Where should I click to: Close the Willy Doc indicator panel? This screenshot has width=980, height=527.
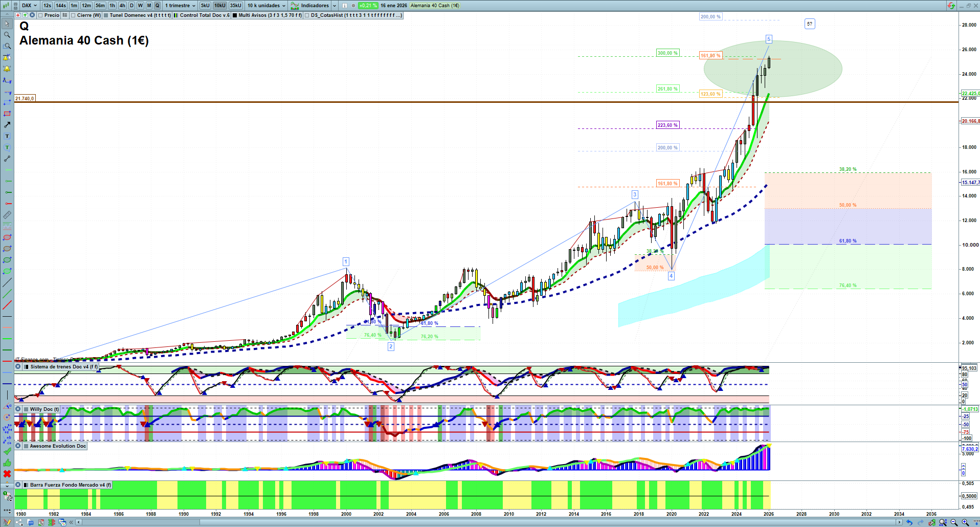pyautogui.click(x=18, y=409)
